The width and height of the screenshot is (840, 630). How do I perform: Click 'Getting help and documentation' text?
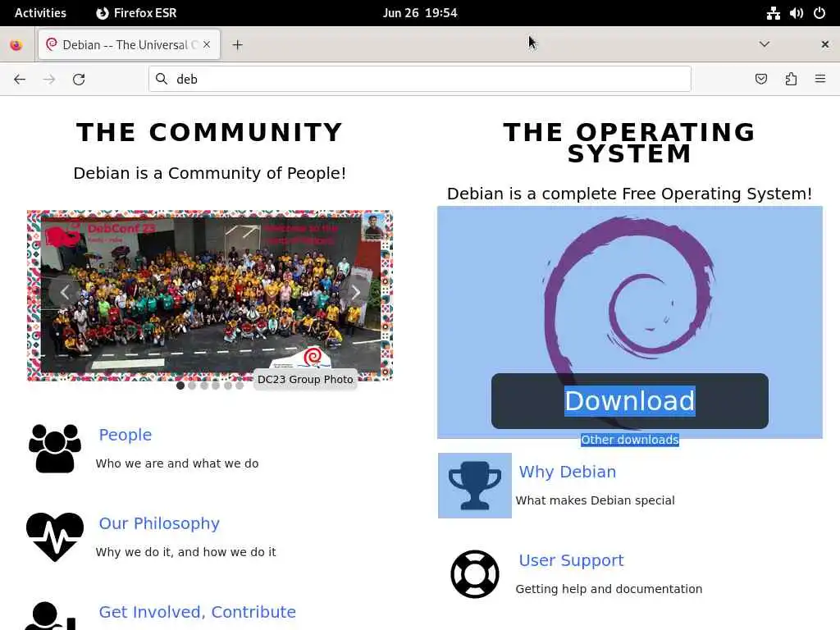609,589
